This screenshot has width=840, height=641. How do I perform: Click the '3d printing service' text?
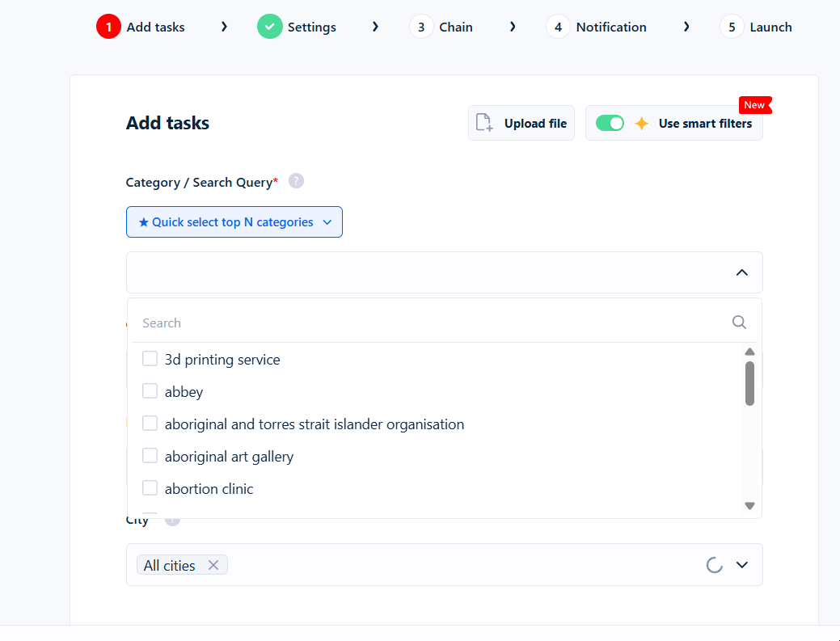coord(222,360)
